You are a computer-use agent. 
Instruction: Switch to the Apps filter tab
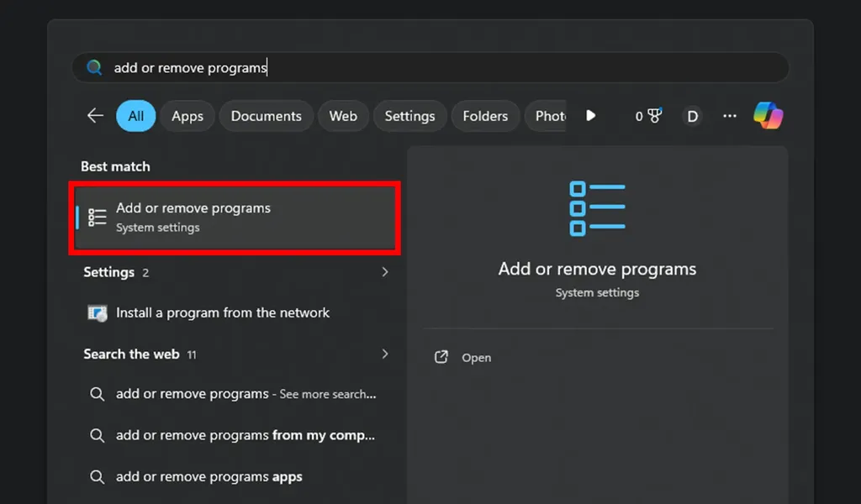(x=187, y=116)
